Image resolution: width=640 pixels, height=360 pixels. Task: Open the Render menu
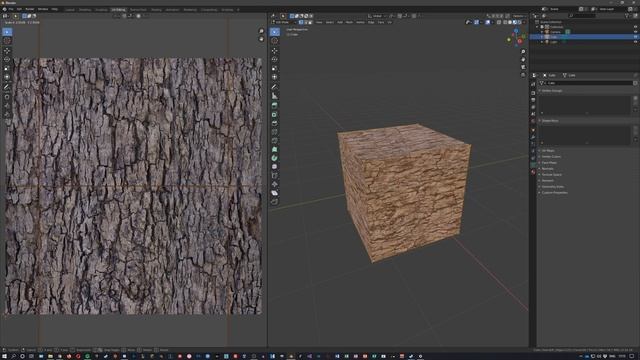tap(30, 9)
